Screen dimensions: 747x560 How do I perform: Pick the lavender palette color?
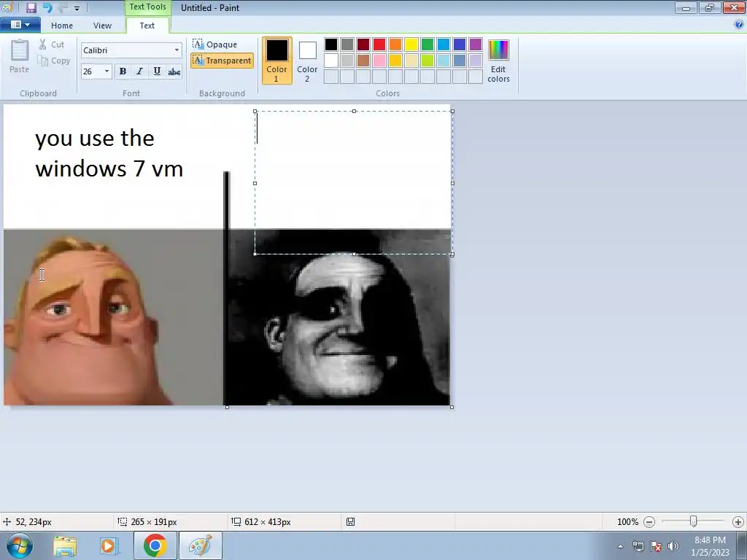(x=476, y=61)
